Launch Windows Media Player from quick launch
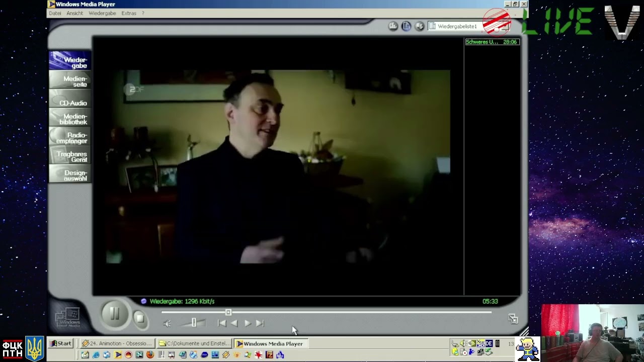644x362 pixels. [118, 355]
